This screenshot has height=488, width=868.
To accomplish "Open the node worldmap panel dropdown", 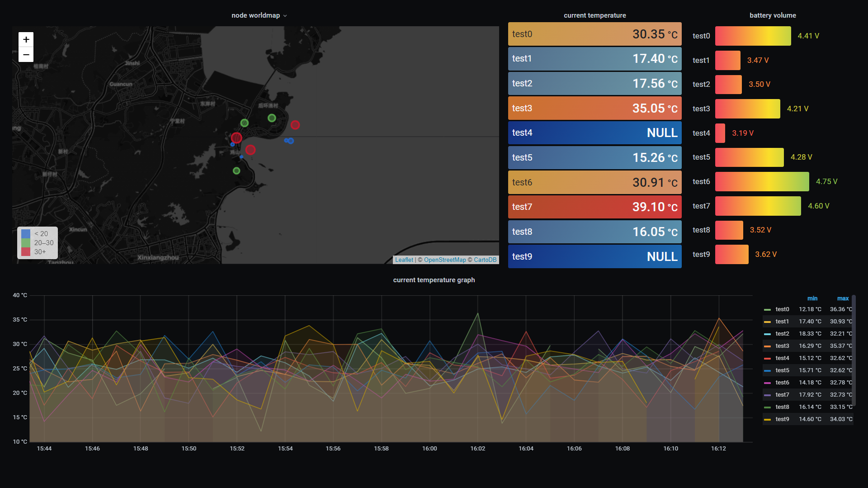I will 285,15.
